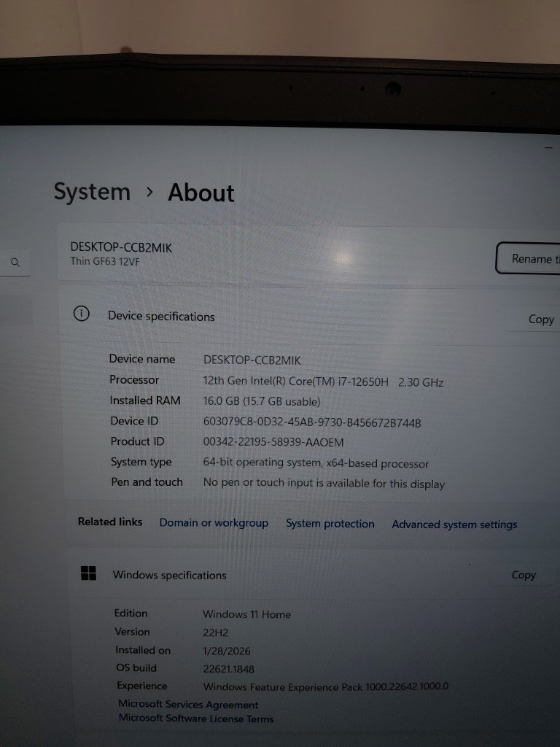This screenshot has width=560, height=747.
Task: Minimize the Settings window
Action: (548, 148)
